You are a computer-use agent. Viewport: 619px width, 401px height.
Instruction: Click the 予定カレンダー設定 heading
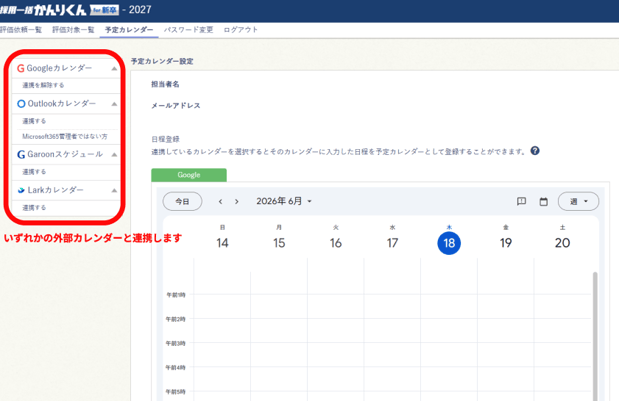pos(162,61)
